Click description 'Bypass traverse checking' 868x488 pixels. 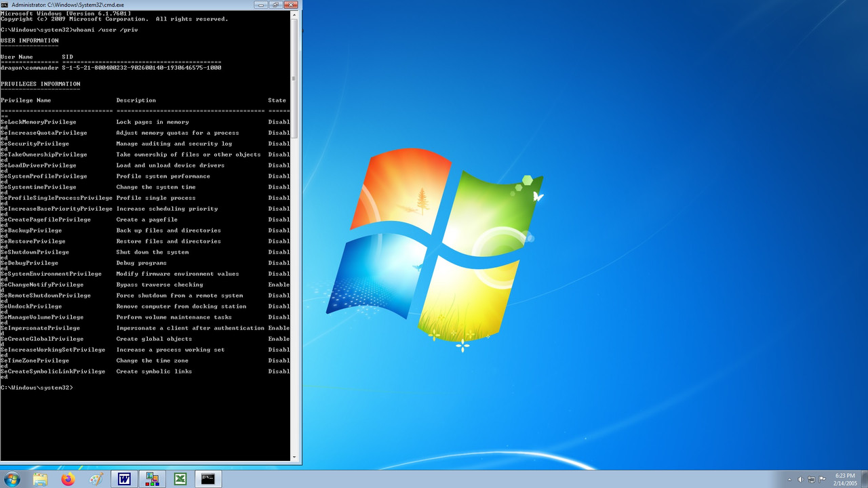(159, 285)
